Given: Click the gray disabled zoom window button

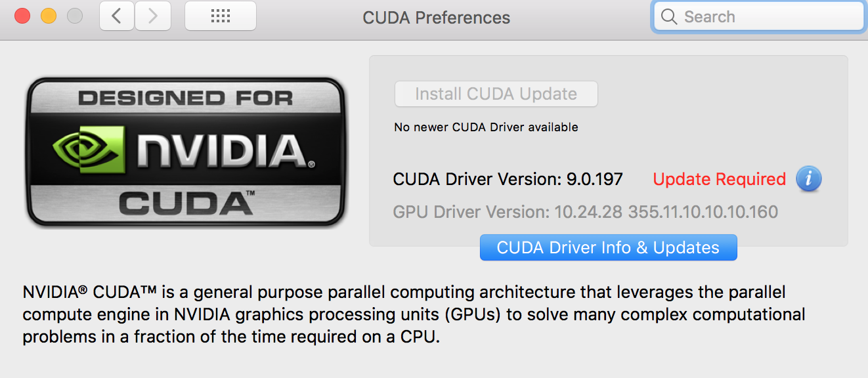Looking at the screenshot, I should click(x=75, y=16).
